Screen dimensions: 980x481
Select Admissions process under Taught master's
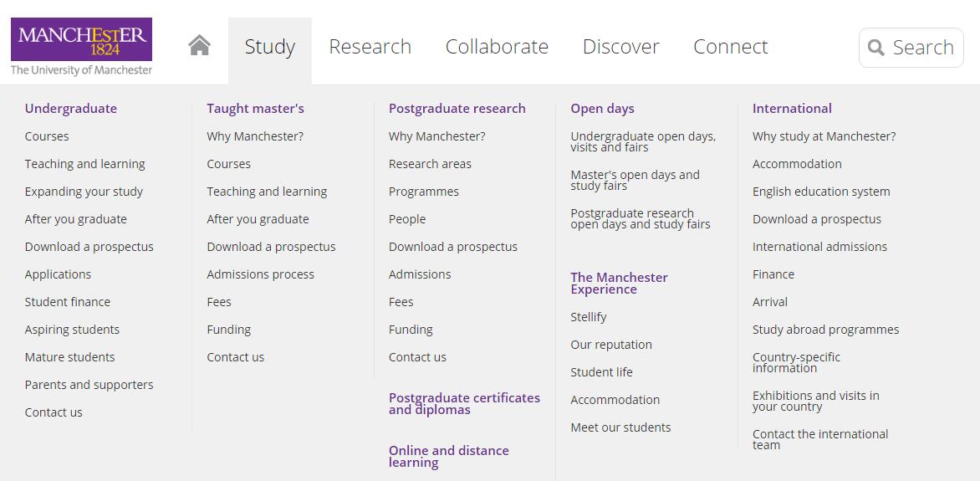point(261,274)
